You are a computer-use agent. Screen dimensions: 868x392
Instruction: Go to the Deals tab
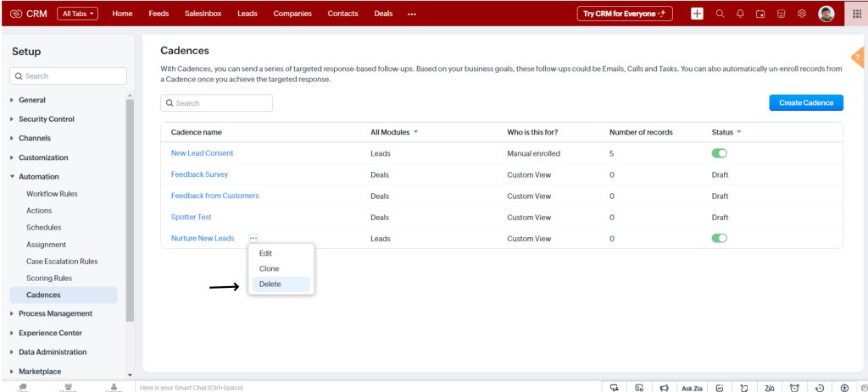pos(385,14)
